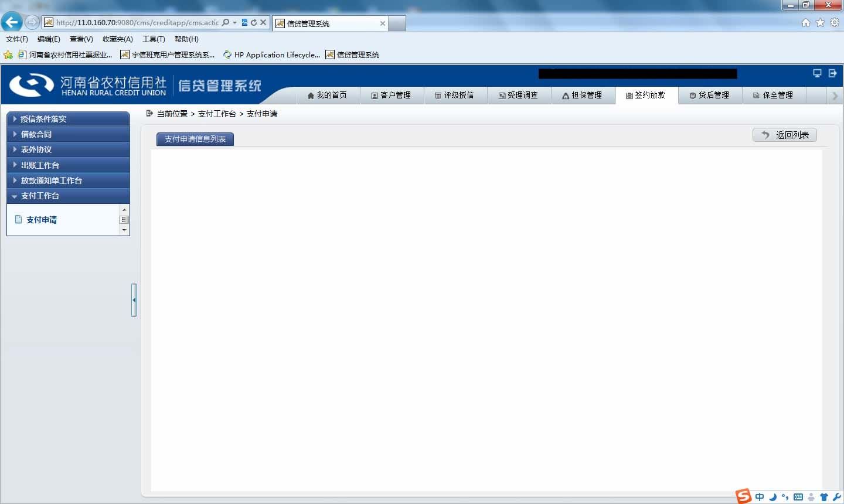Open the 河南省农村信用社票据业 bookmark
Screen dimensions: 844x504
click(x=65, y=55)
